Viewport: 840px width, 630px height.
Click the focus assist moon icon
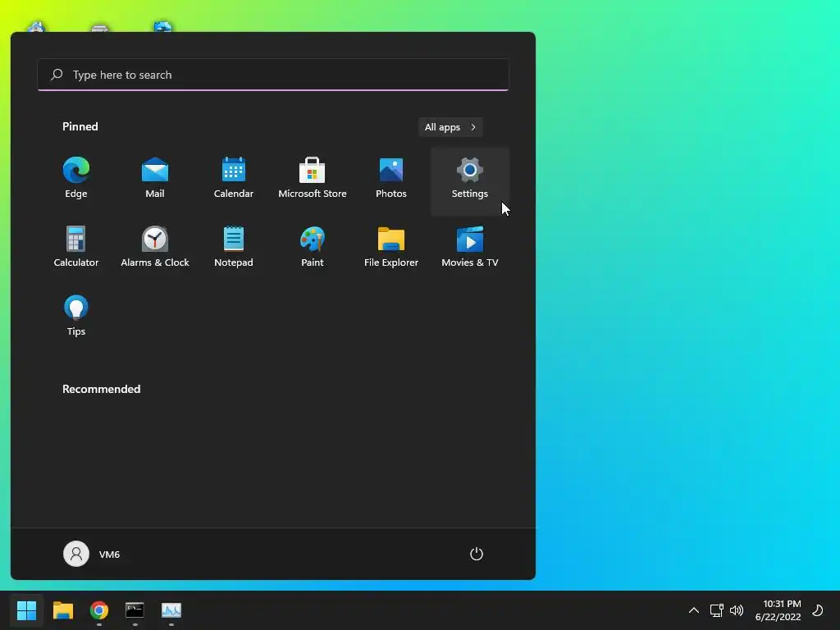click(x=818, y=610)
